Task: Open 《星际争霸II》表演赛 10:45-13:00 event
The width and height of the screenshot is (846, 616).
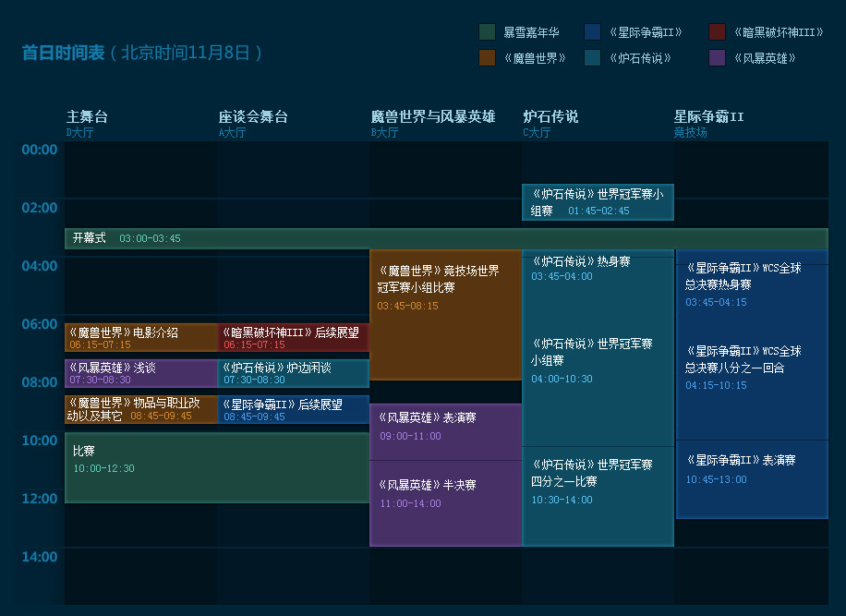Action: (x=752, y=479)
